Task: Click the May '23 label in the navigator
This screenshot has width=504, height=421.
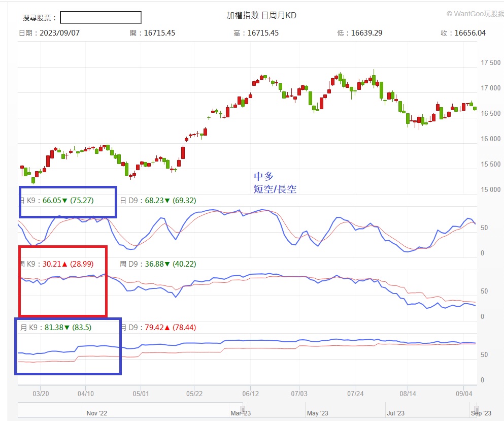Action: (x=318, y=413)
